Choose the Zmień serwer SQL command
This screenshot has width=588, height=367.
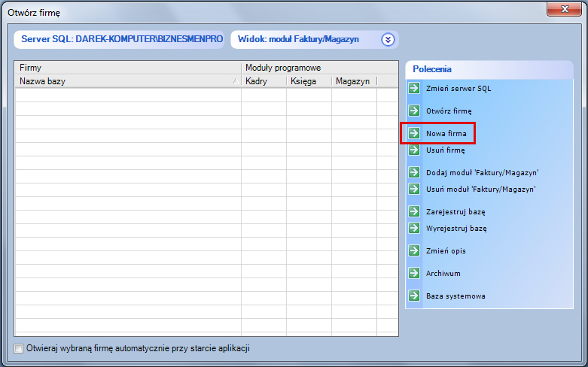click(459, 89)
